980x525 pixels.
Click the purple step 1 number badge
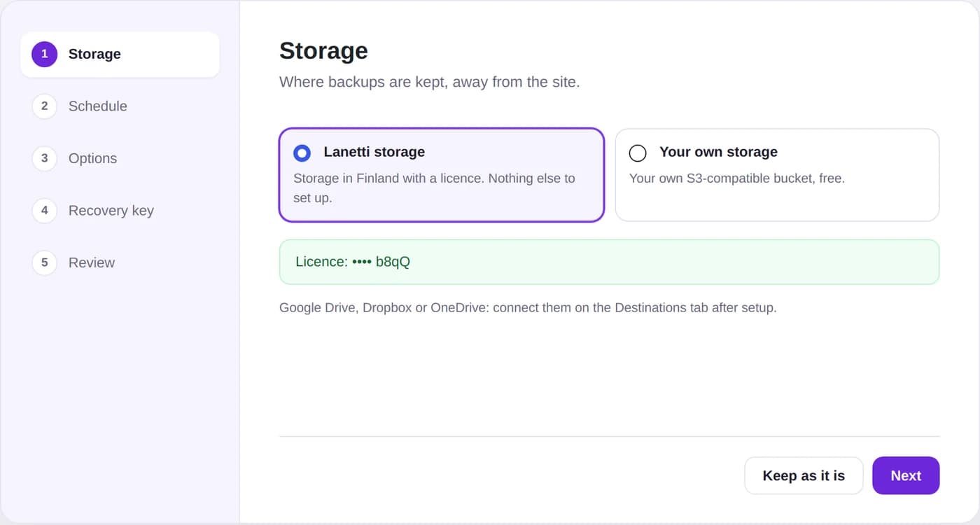pos(44,54)
